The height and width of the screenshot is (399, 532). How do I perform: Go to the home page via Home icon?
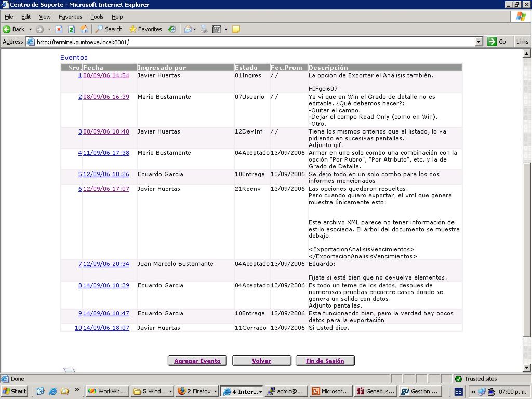(84, 29)
